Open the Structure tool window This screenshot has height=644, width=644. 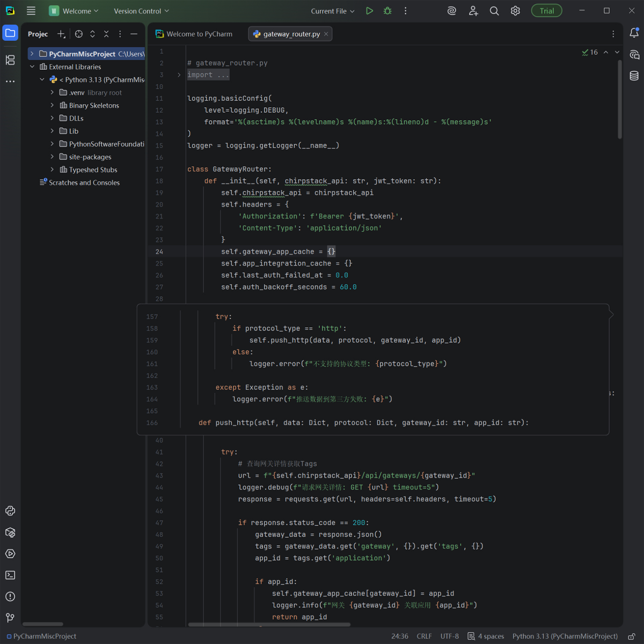coord(10,60)
